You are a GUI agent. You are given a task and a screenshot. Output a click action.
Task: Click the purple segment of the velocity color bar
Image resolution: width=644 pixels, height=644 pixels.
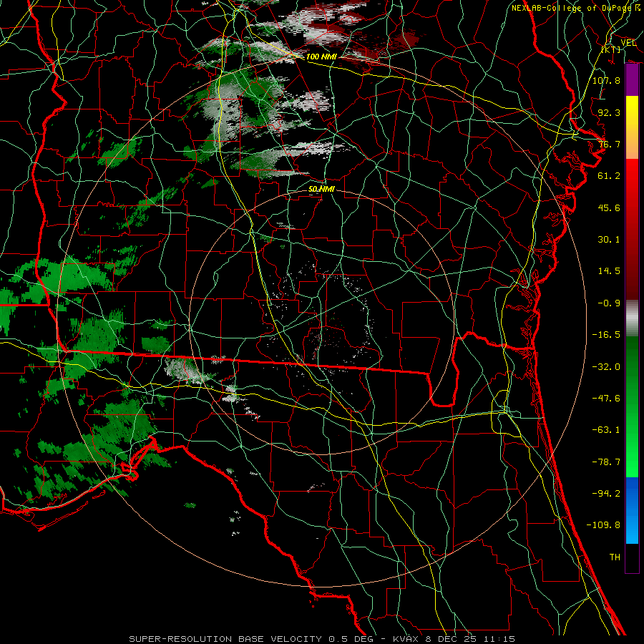click(632, 79)
